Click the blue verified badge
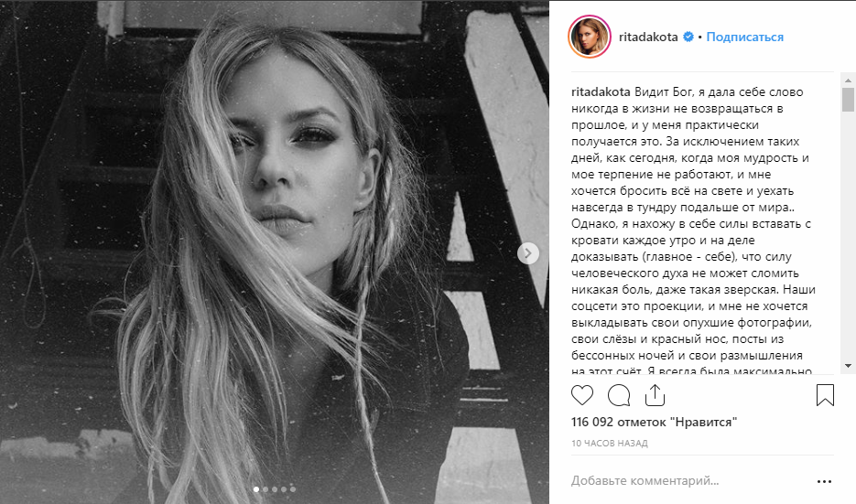Viewport: 856px width, 504px height. coord(688,37)
